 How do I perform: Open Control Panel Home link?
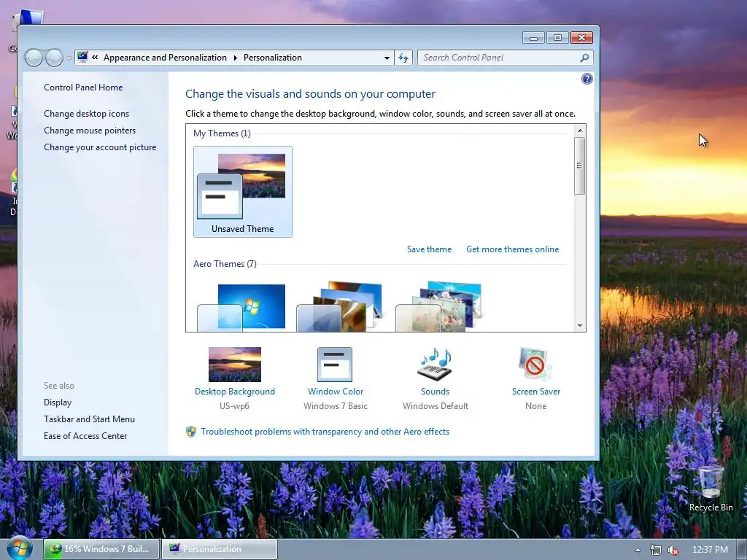tap(83, 87)
